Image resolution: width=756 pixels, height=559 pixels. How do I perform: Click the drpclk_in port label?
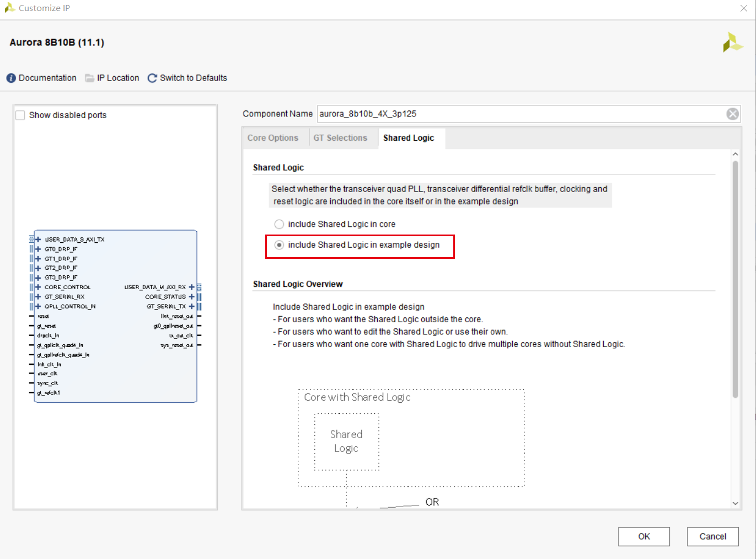pos(48,336)
